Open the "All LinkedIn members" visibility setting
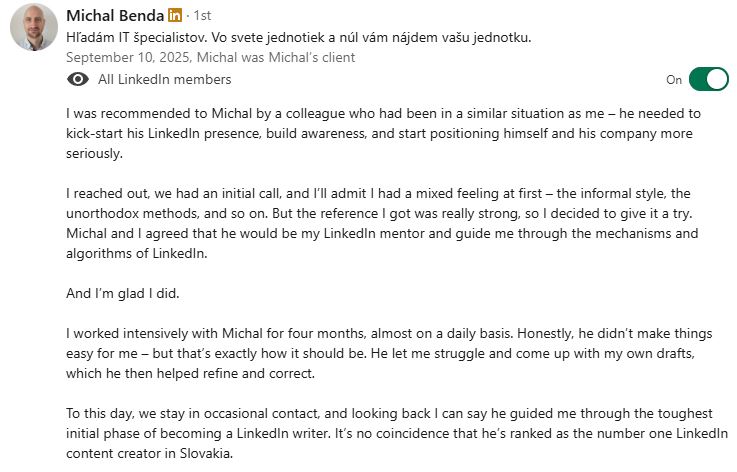Viewport: 737px width, 472px height. pos(164,79)
